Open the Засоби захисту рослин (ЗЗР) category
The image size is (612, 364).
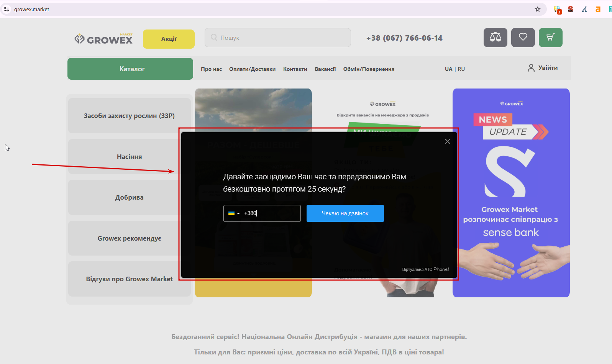130,116
